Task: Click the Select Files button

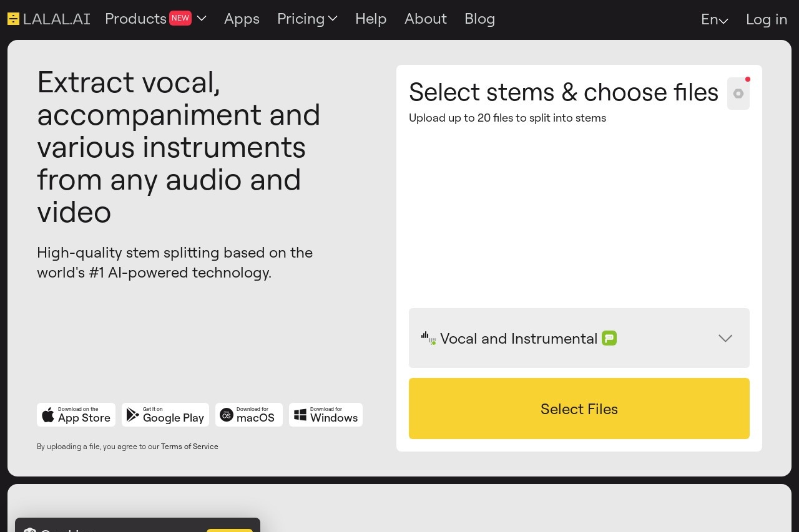Action: (x=579, y=409)
